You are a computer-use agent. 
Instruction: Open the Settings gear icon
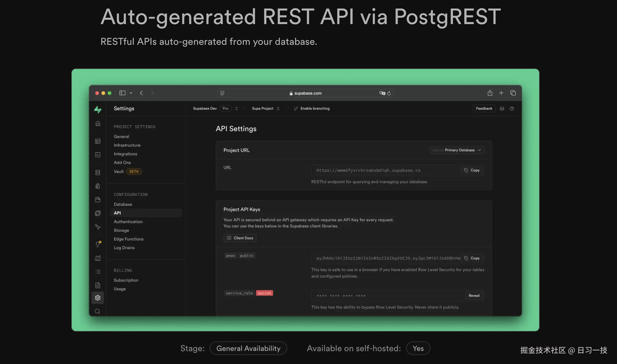(x=98, y=298)
